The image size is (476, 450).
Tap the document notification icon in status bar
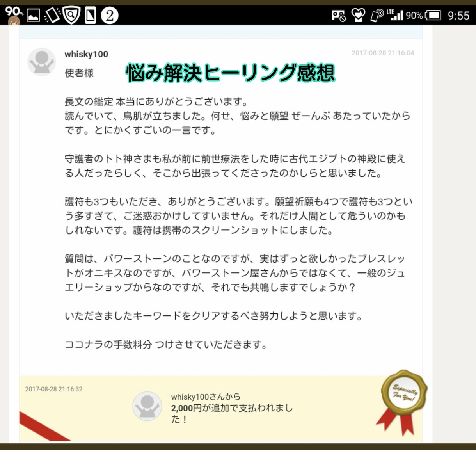coord(91,16)
